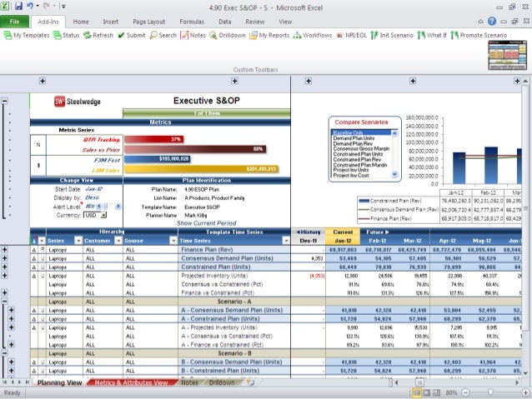Image resolution: width=532 pixels, height=399 pixels.
Task: Open the Customer column filter dropdown
Action: pos(116,240)
